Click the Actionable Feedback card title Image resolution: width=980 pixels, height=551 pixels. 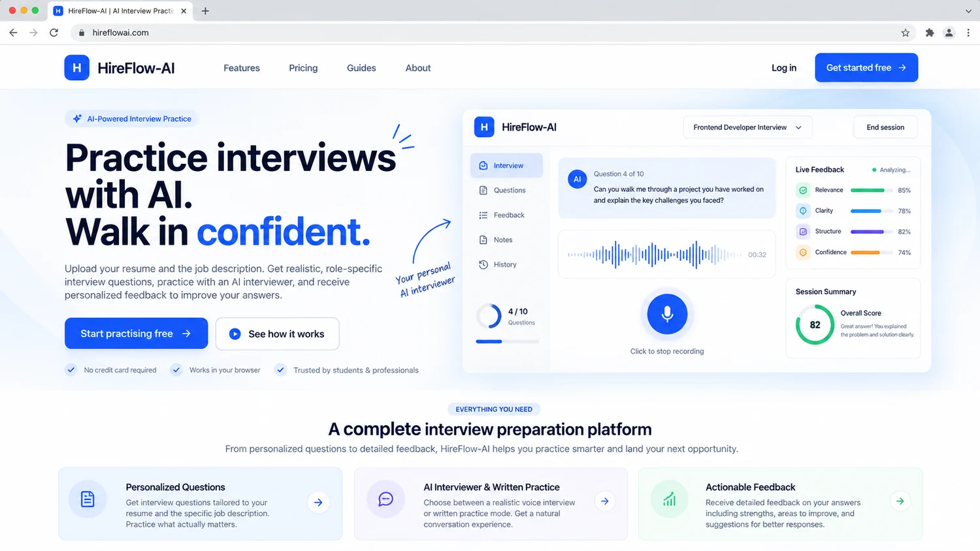click(750, 487)
